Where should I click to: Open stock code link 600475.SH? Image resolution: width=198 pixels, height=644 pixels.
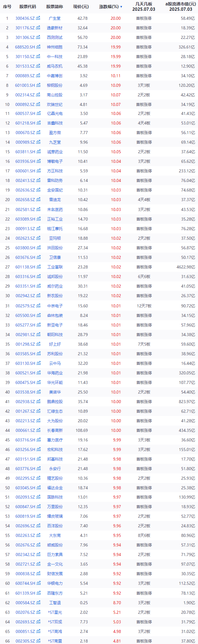(x=25, y=382)
